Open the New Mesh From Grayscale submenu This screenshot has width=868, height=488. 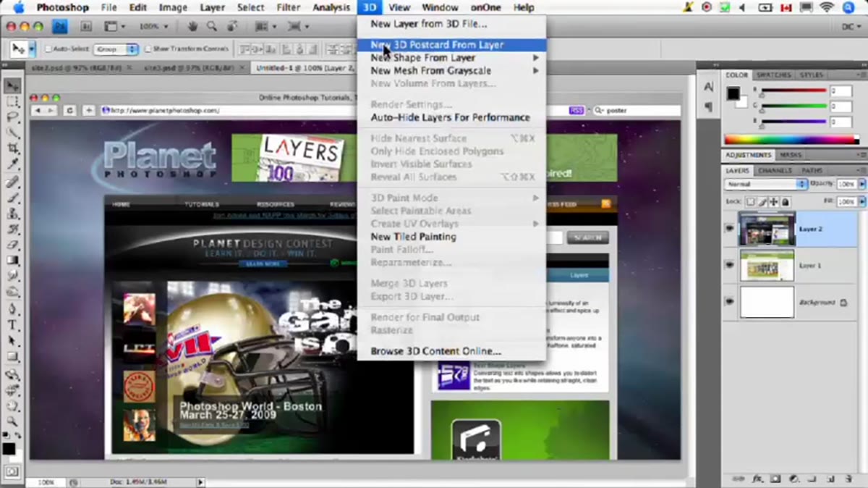pos(452,70)
